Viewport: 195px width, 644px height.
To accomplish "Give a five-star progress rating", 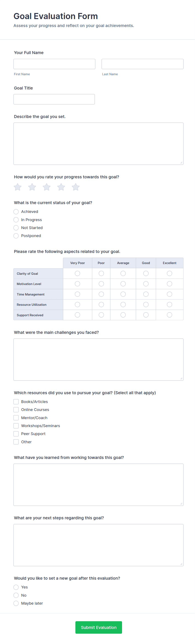I will pos(75,187).
